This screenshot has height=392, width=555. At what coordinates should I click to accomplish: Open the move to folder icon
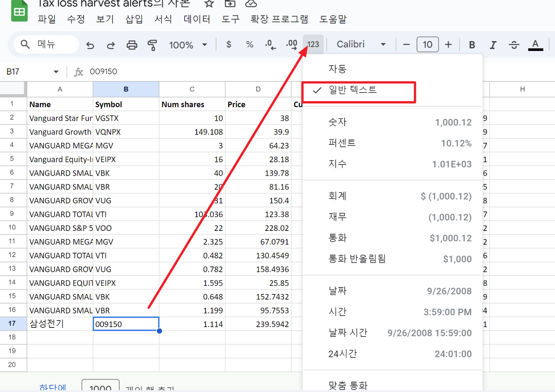(230, 4)
